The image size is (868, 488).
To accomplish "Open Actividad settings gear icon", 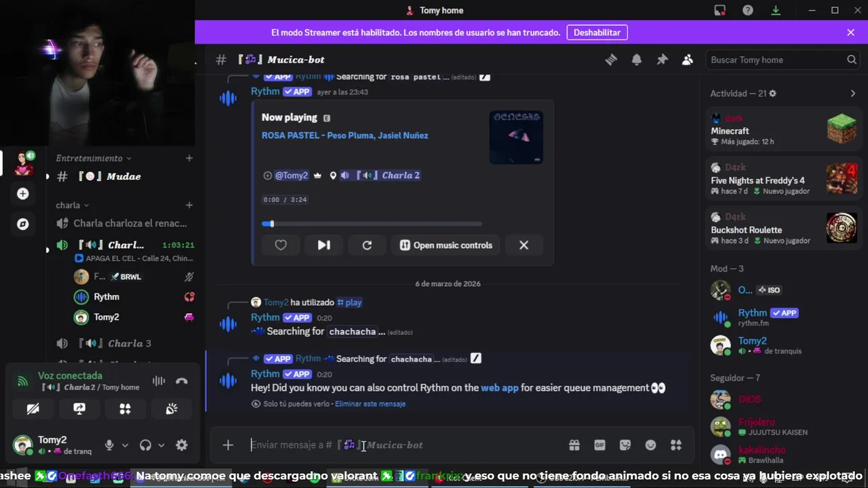I will (x=772, y=94).
